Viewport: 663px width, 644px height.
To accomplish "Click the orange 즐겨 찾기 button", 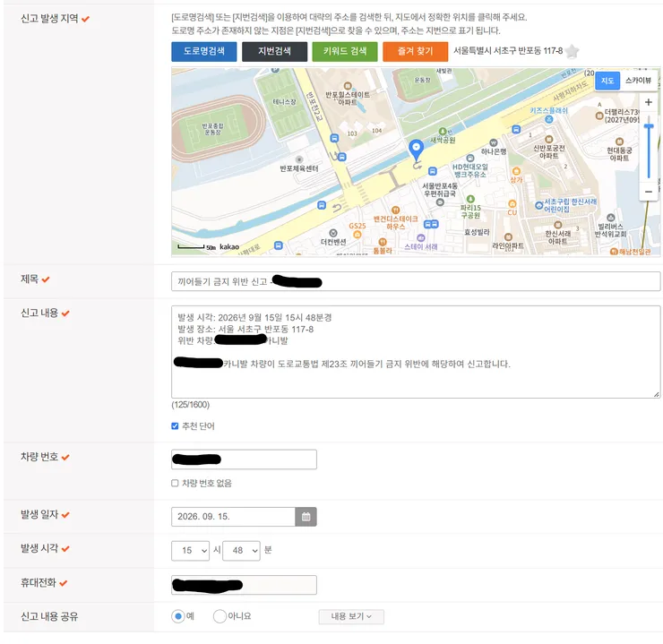I will pyautogui.click(x=415, y=52).
